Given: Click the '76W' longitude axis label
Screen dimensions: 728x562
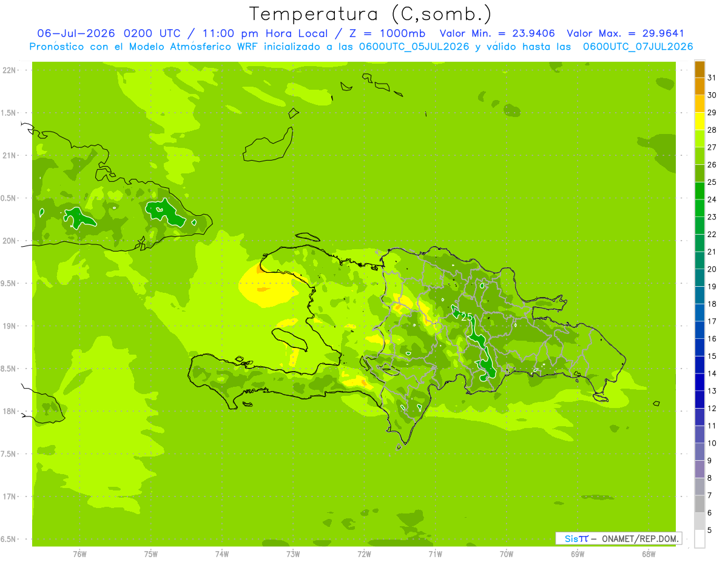Looking at the screenshot, I should tap(79, 554).
